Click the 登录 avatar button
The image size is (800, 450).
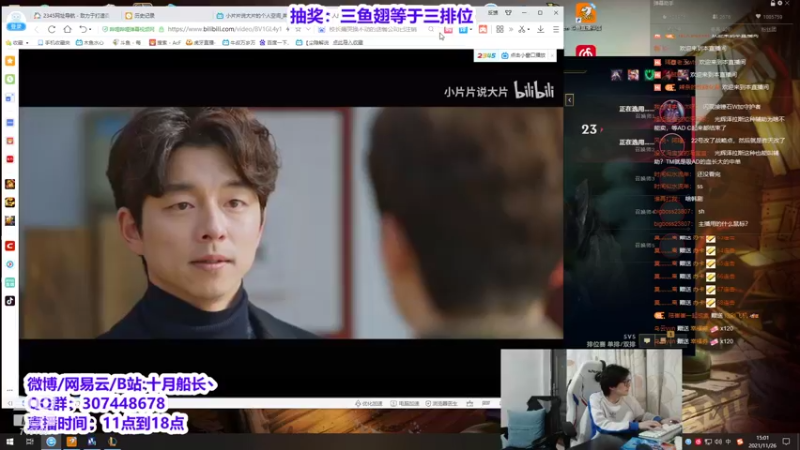click(16, 20)
